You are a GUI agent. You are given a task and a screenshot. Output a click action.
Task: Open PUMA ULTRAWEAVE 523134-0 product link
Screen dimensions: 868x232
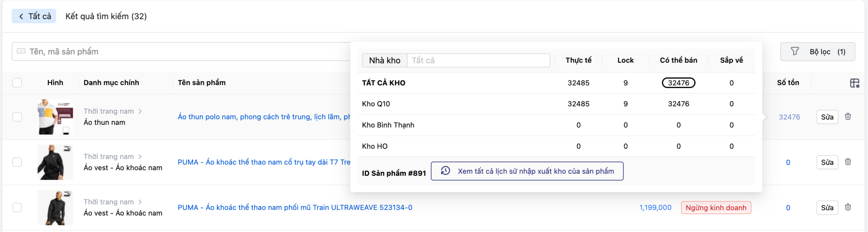tap(295, 208)
